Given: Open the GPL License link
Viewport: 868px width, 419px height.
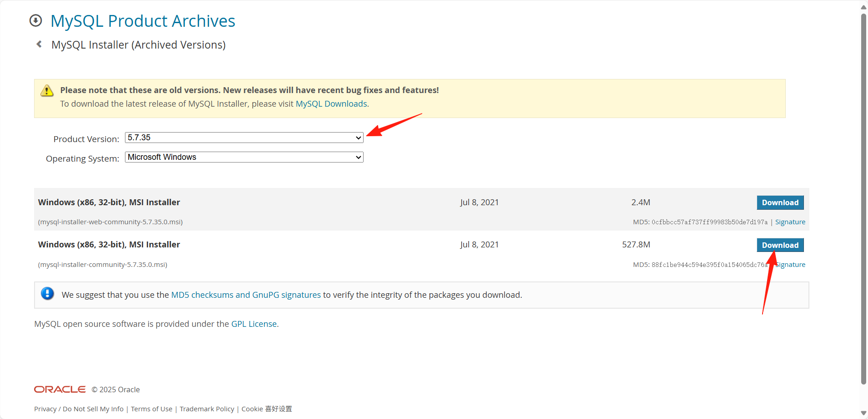Looking at the screenshot, I should point(254,324).
